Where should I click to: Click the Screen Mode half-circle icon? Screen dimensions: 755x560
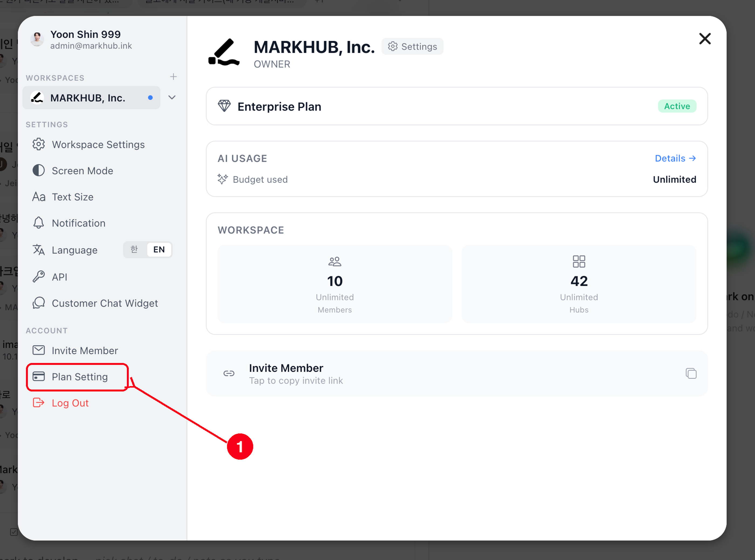[39, 170]
